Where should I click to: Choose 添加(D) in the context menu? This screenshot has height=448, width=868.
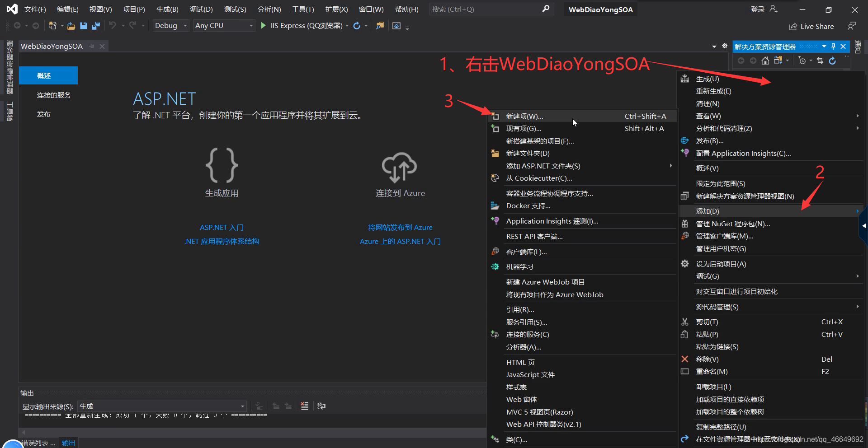coord(771,211)
